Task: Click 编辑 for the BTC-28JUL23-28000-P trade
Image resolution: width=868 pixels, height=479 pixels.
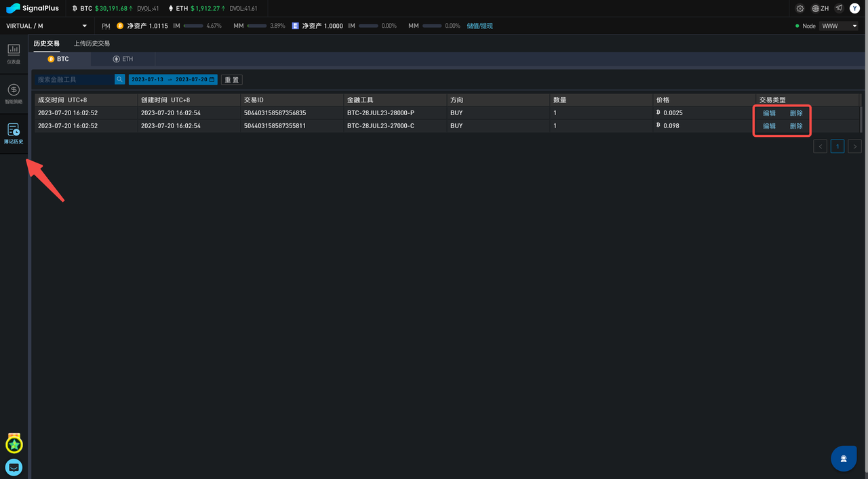Action: [x=769, y=113]
